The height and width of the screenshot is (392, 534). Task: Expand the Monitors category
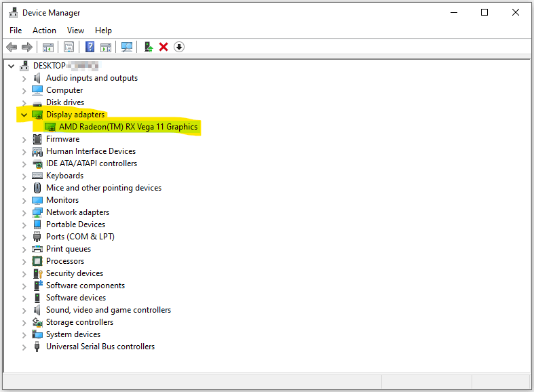pos(24,201)
